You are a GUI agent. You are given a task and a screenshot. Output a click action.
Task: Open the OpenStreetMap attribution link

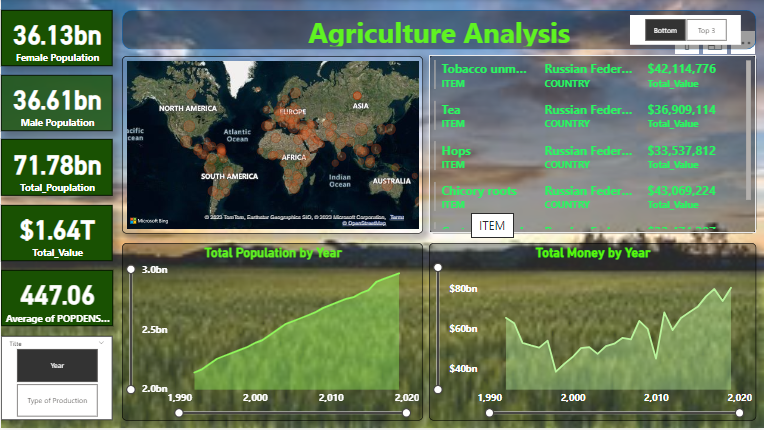pyautogui.click(x=361, y=223)
